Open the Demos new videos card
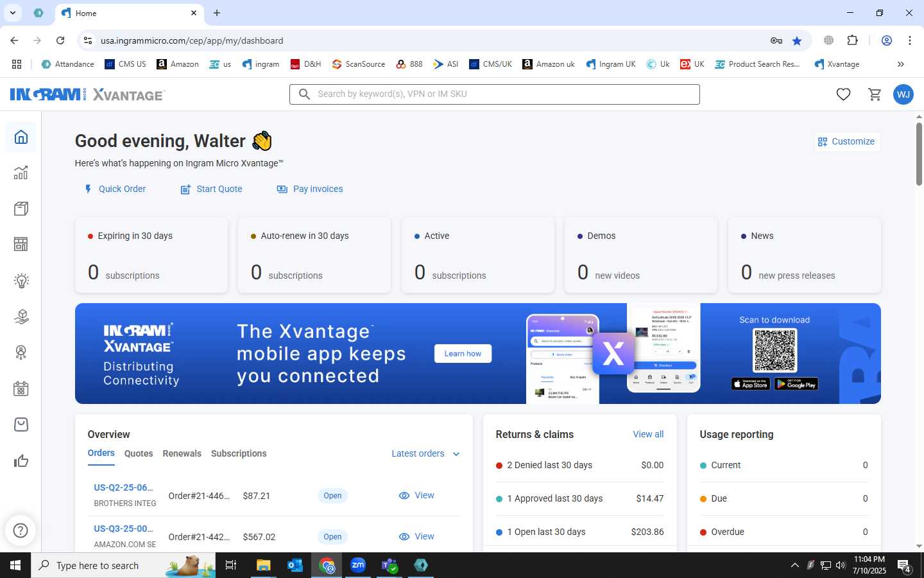 click(x=641, y=255)
